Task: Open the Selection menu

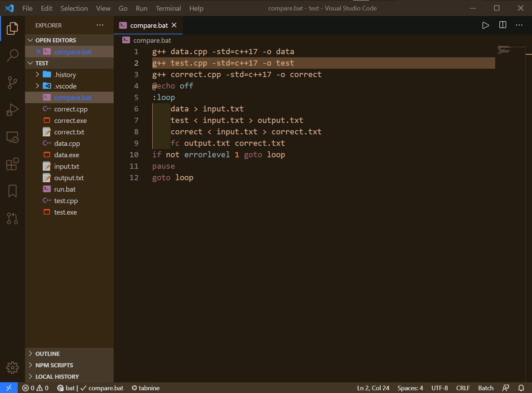Action: tap(74, 8)
